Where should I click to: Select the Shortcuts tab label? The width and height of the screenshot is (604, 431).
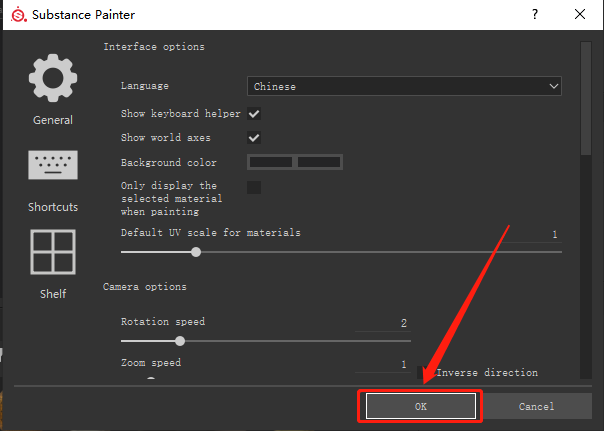pos(53,207)
